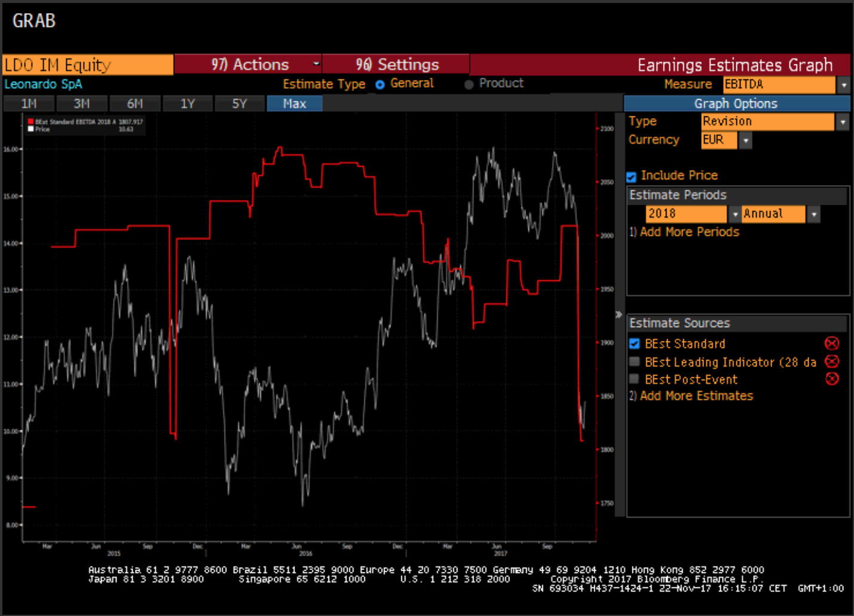The image size is (854, 616).
Task: Click the Add More Periods link
Action: click(689, 232)
